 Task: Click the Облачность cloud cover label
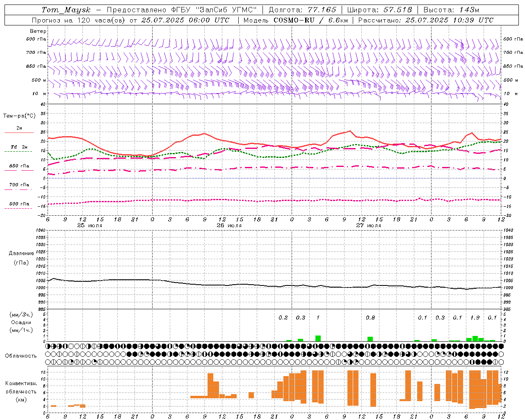coord(21,356)
